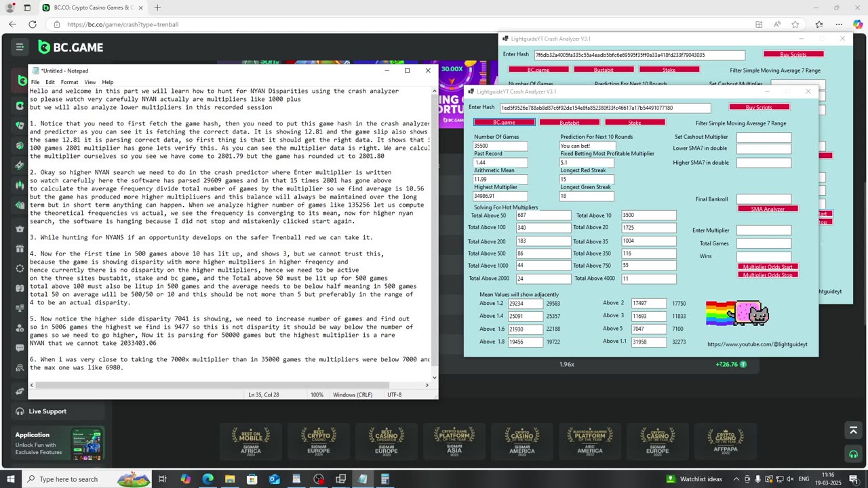The width and height of the screenshot is (868, 488).
Task: Launch Microsoft Edge from taskbar
Action: point(208,479)
